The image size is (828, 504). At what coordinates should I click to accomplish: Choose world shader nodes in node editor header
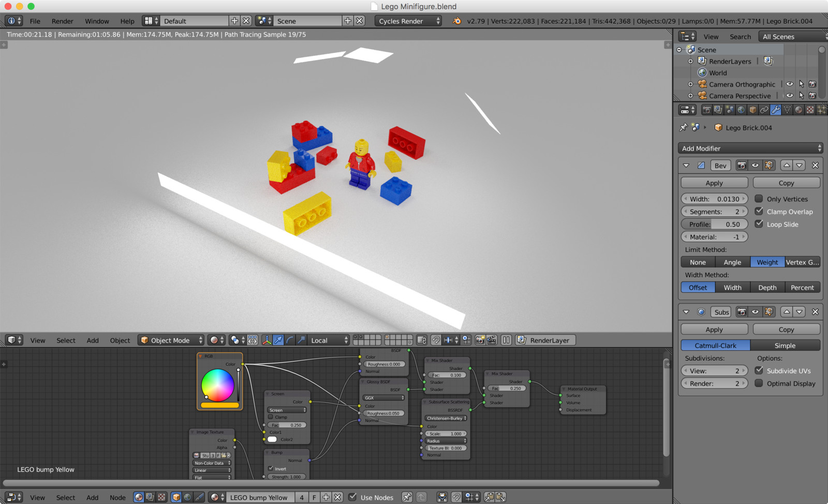(x=188, y=497)
